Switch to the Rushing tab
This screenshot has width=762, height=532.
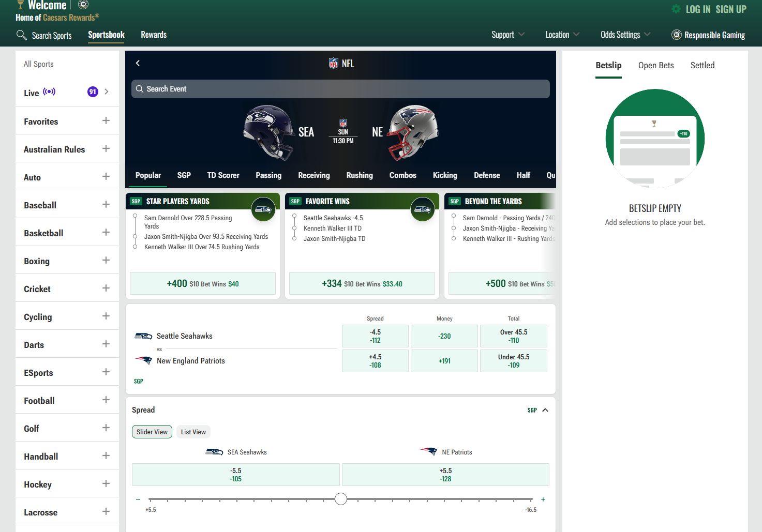coord(360,175)
